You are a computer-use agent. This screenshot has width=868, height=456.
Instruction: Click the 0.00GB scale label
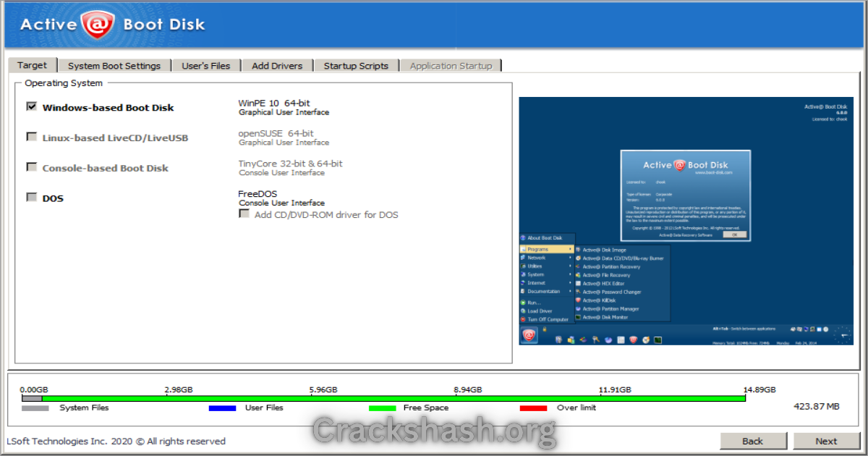tap(34, 389)
